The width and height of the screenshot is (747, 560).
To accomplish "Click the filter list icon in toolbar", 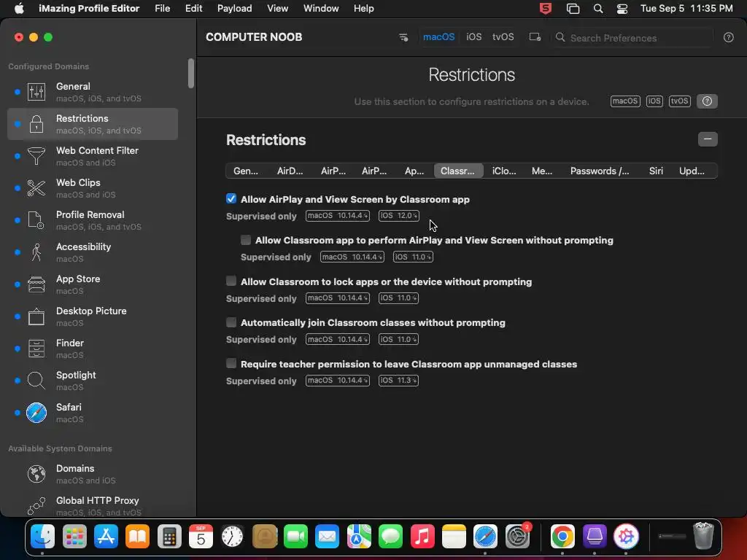I will point(403,37).
